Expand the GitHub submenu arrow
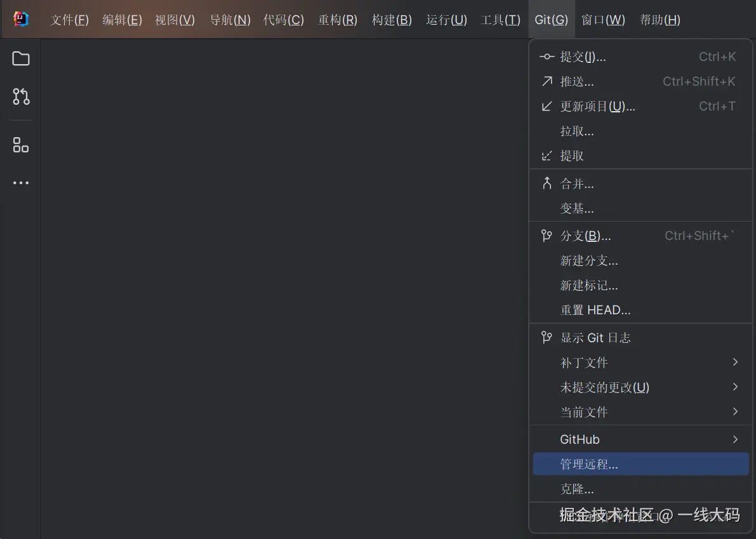 (735, 439)
